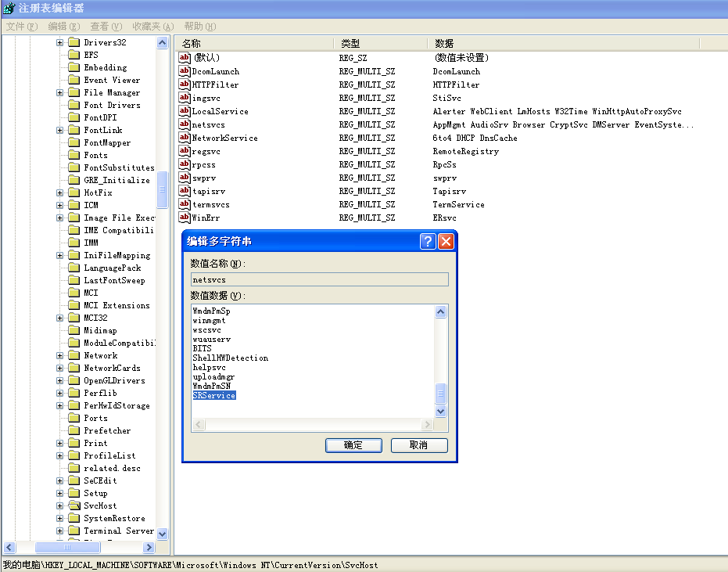Select the termsvcs value icon
Viewport: 728px width, 572px height.
(x=185, y=204)
